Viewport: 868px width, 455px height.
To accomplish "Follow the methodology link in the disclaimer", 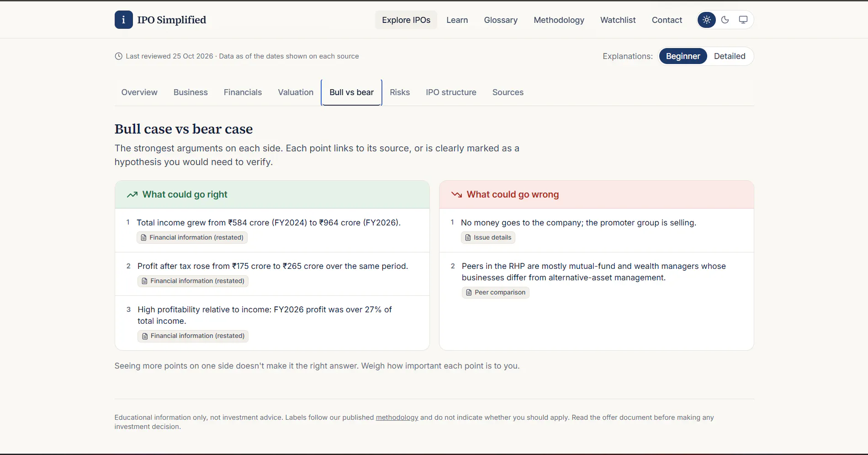I will click(397, 418).
